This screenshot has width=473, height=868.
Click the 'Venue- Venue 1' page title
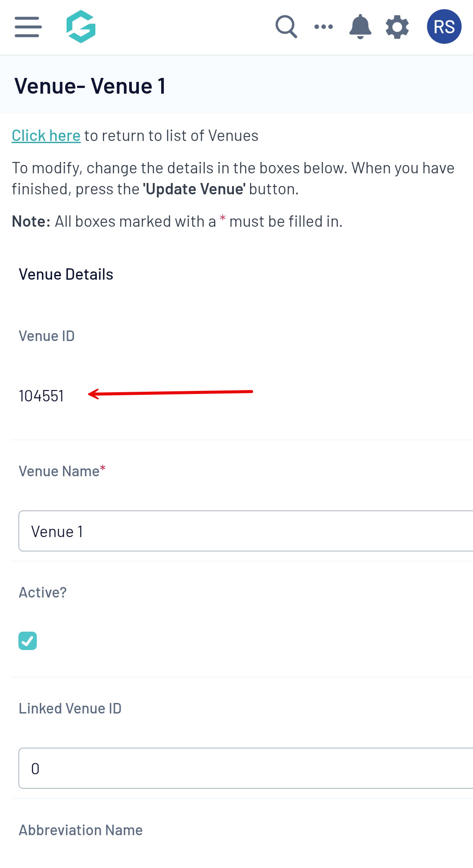click(90, 86)
